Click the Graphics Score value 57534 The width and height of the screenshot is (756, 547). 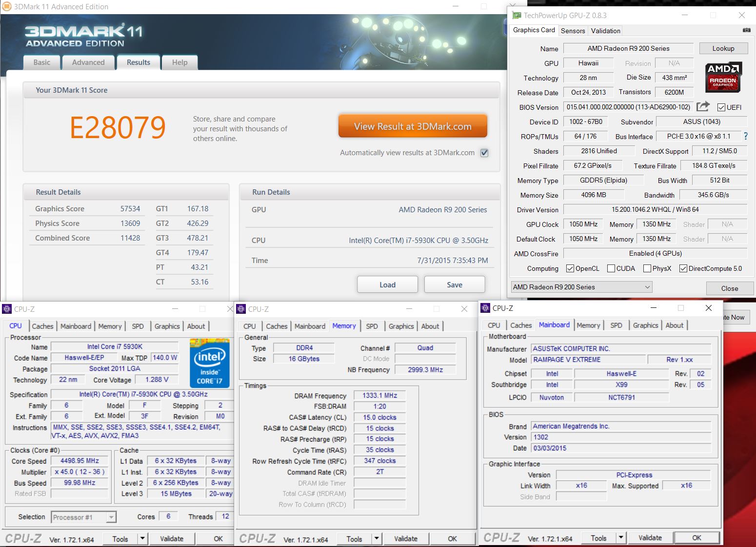click(x=130, y=208)
